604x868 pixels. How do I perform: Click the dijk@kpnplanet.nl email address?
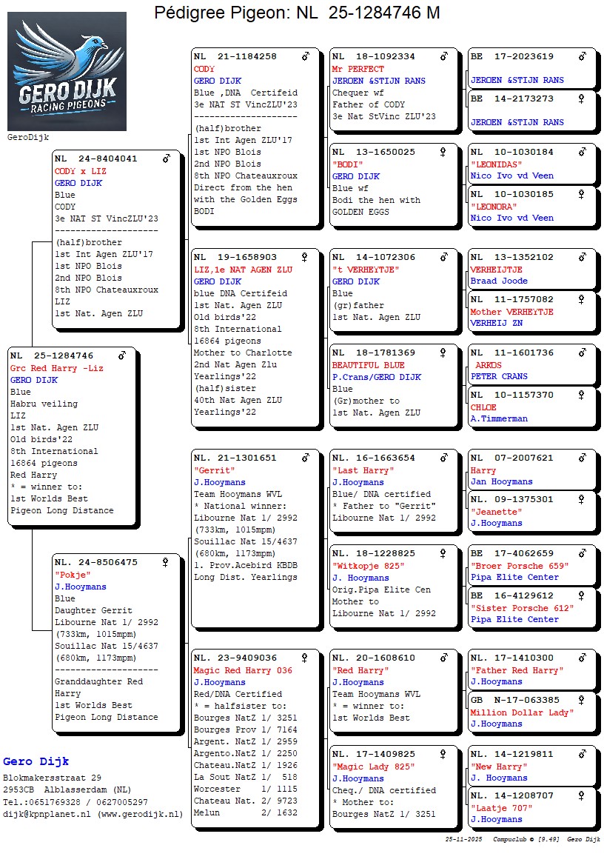44,814
